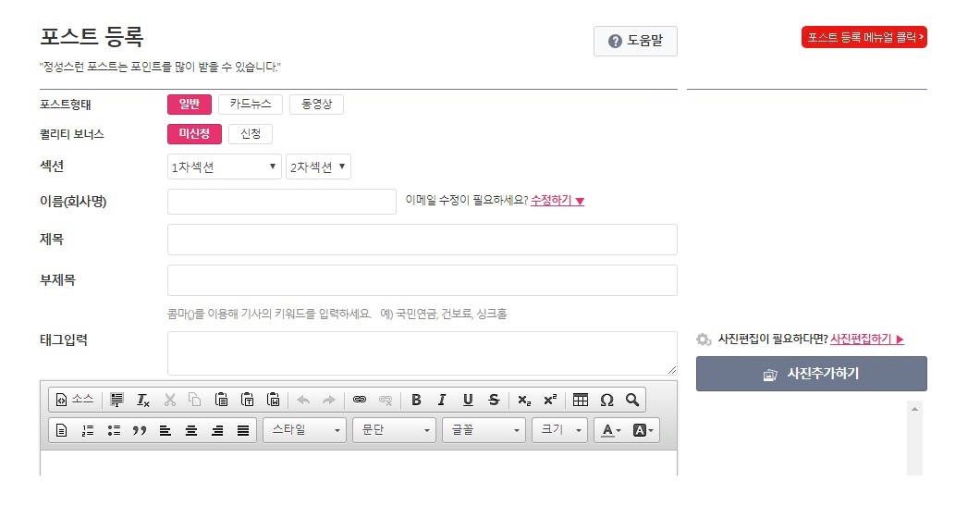This screenshot has height=531, width=980.
Task: Click the 제목 input field
Action: click(x=423, y=240)
